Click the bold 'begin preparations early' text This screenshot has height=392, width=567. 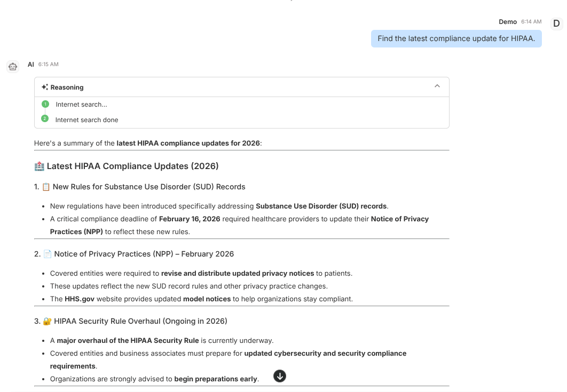(x=216, y=379)
